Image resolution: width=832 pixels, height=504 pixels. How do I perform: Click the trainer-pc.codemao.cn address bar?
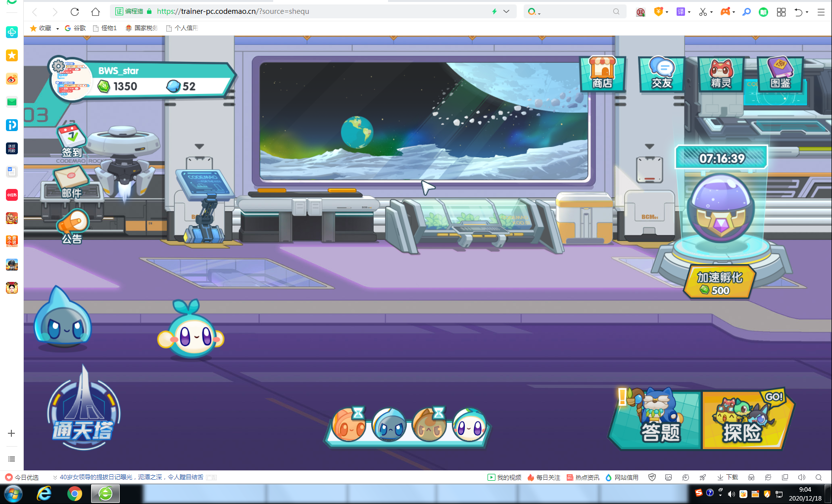[x=313, y=11]
